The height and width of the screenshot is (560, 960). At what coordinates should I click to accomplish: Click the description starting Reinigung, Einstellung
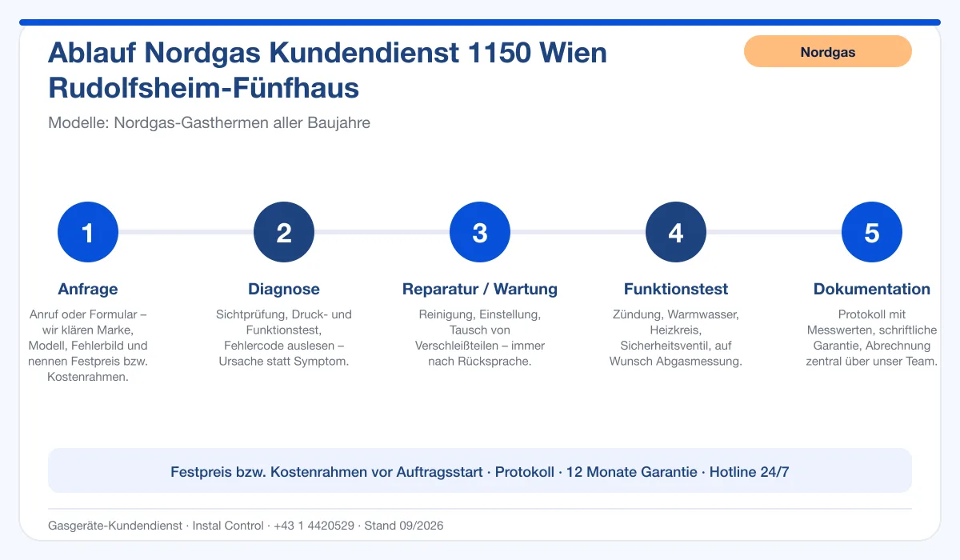[480, 338]
